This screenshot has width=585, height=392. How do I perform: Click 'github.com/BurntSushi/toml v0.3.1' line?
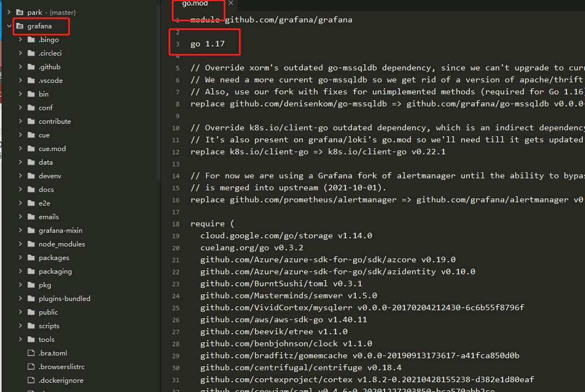point(281,284)
